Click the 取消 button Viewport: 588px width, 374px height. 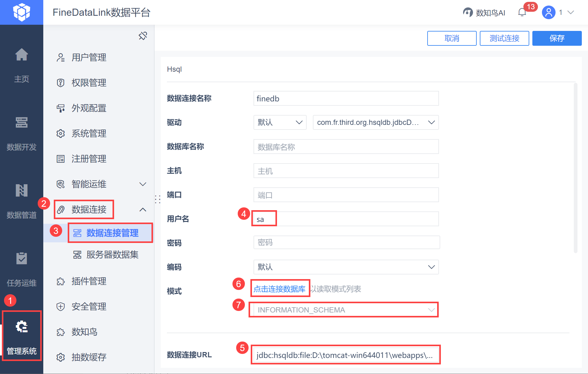click(x=452, y=38)
